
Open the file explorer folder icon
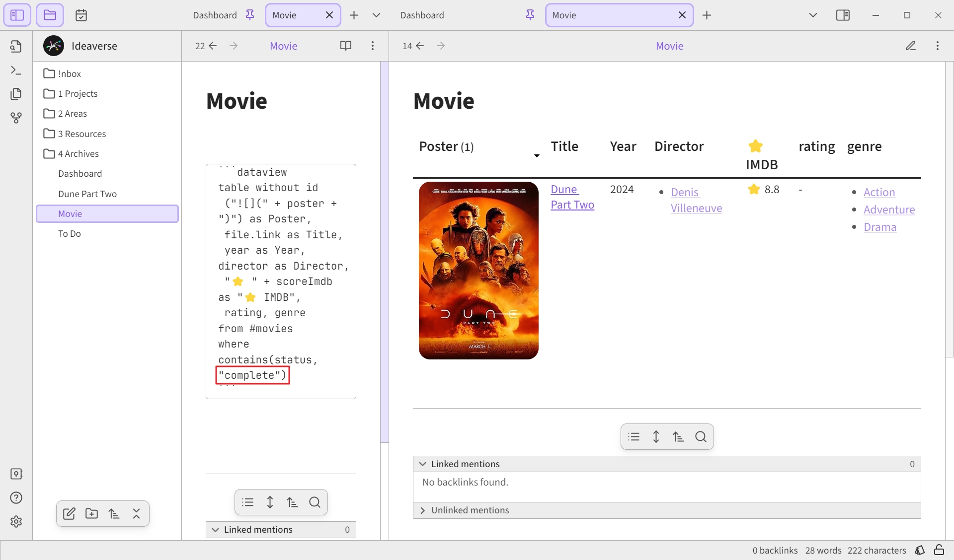click(50, 15)
